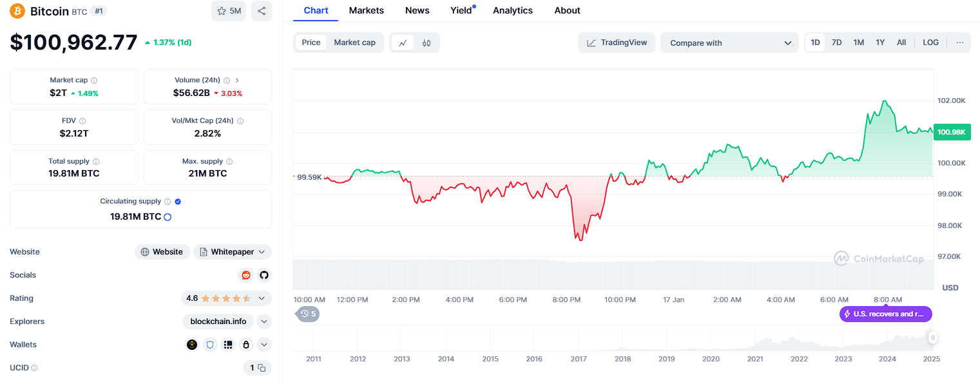The height and width of the screenshot is (384, 980).
Task: Click the $56.62B volume value
Action: [x=191, y=93]
